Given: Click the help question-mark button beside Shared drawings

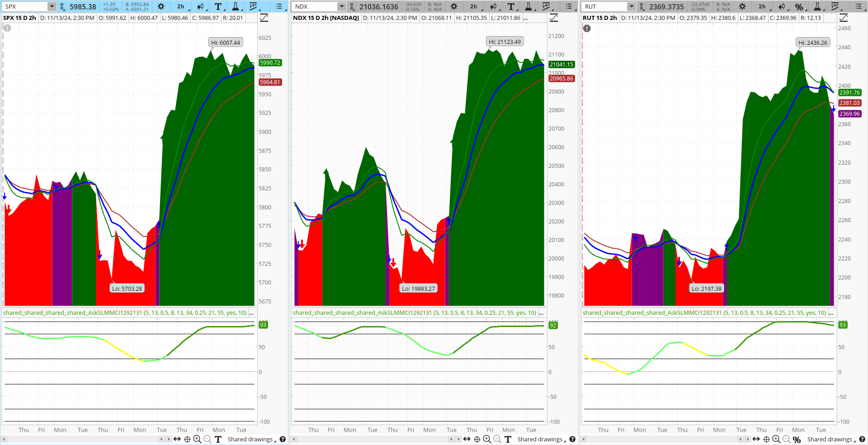Looking at the screenshot, I should 282,439.
